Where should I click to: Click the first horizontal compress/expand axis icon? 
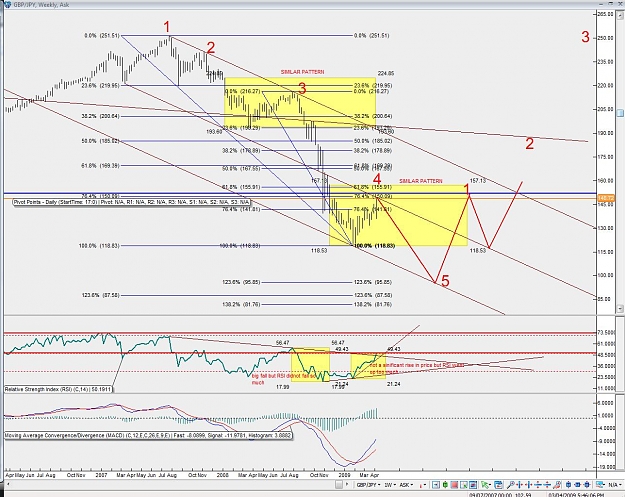[519, 485]
